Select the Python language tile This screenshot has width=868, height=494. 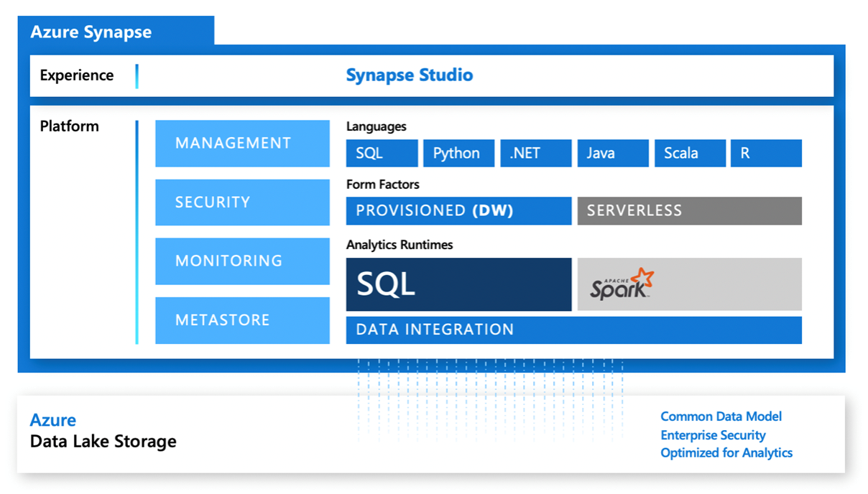458,153
